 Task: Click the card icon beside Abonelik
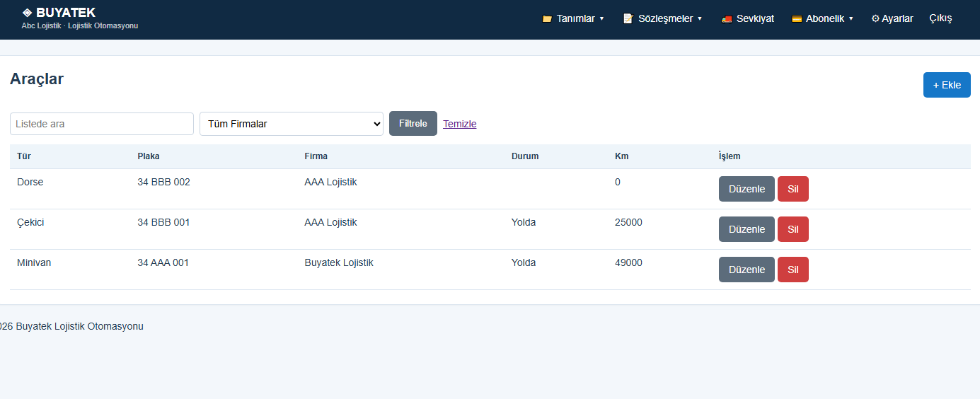[796, 19]
